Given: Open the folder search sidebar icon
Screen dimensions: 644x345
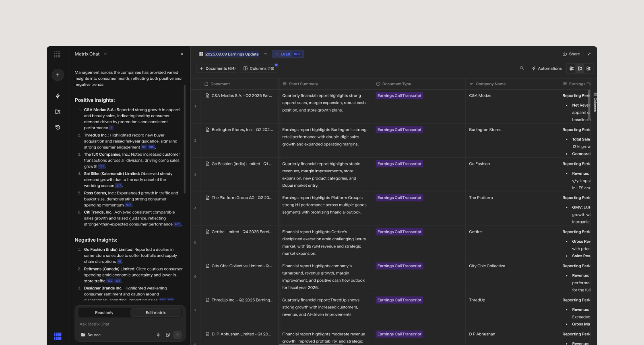Looking at the screenshot, I should coord(58,112).
